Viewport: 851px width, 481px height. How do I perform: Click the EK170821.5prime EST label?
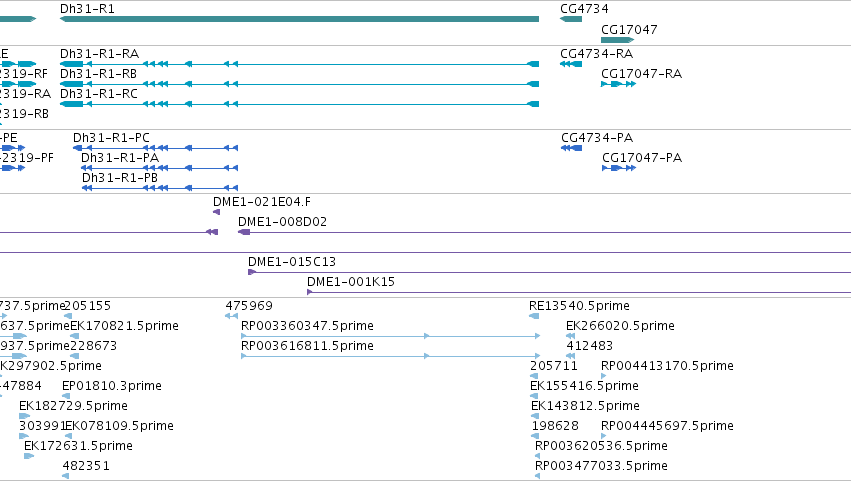(x=124, y=326)
